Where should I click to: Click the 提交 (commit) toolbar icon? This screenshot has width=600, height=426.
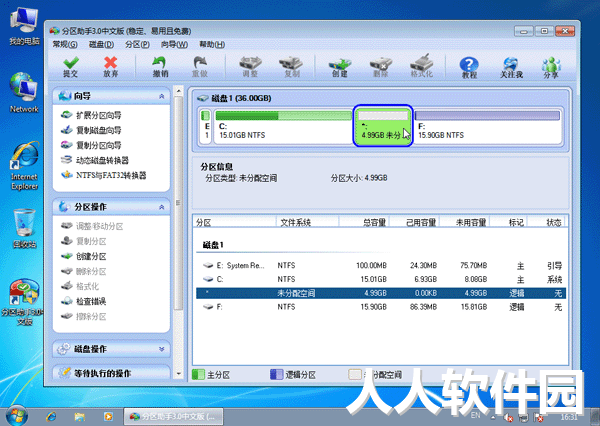(x=70, y=67)
